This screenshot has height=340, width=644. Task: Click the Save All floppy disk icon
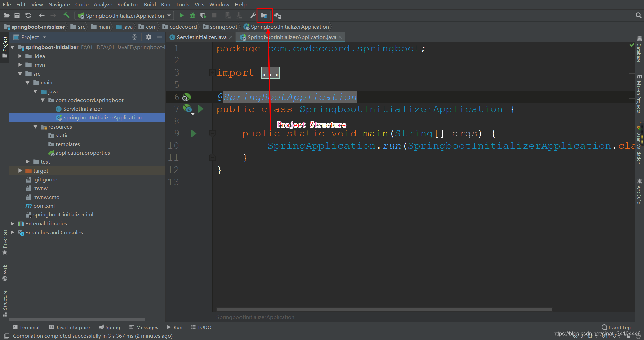17,15
